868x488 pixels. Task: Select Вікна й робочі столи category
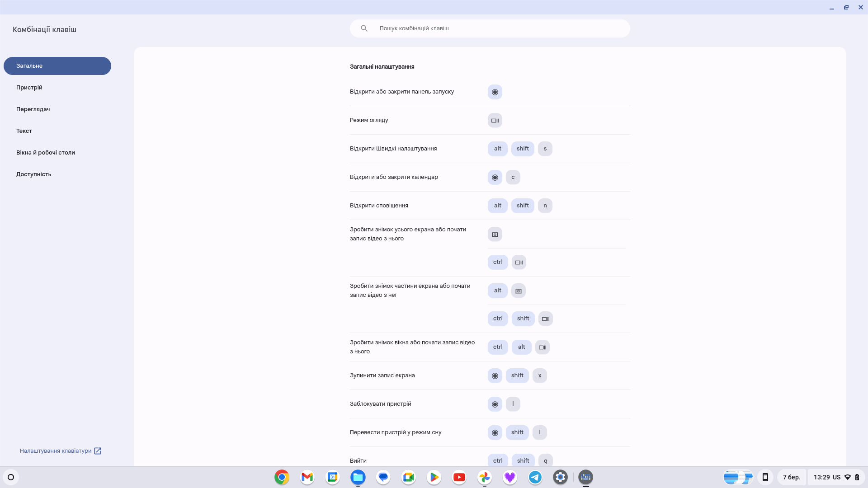tap(46, 153)
